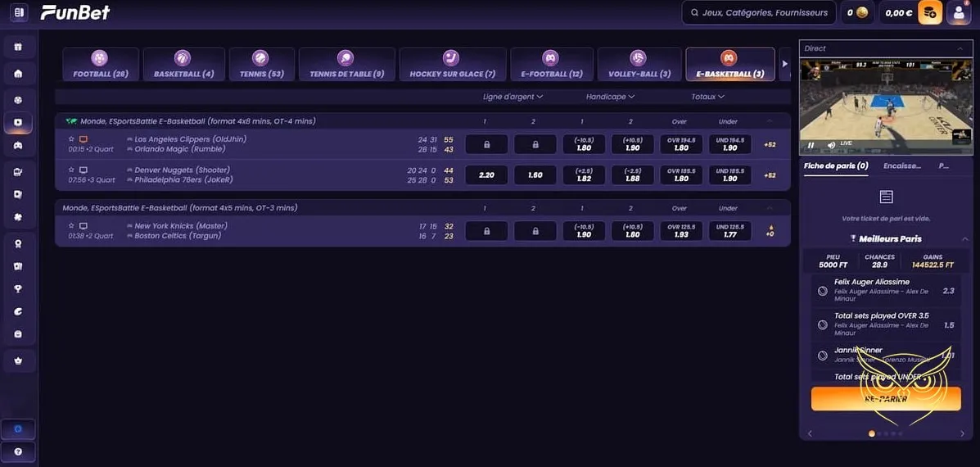This screenshot has height=467, width=980.
Task: Select the Volley-Ball (3) tab
Action: click(x=639, y=65)
